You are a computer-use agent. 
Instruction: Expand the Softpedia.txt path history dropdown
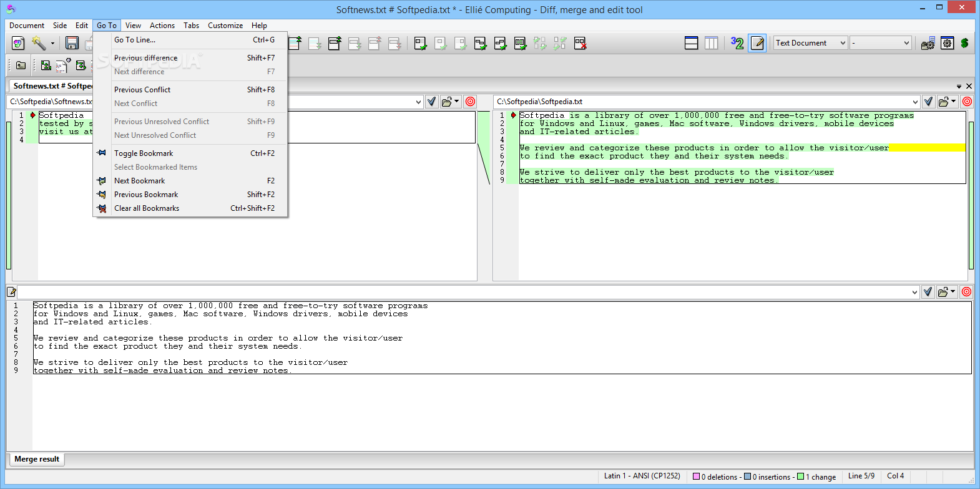coord(915,102)
